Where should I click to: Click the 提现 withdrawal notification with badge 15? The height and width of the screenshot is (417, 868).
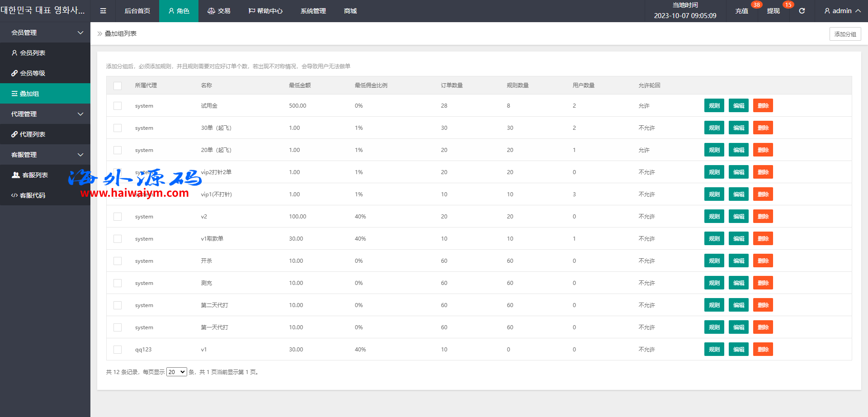pyautogui.click(x=774, y=11)
